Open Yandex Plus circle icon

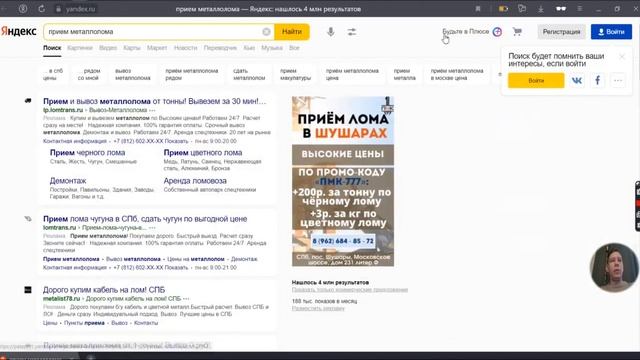tap(497, 32)
